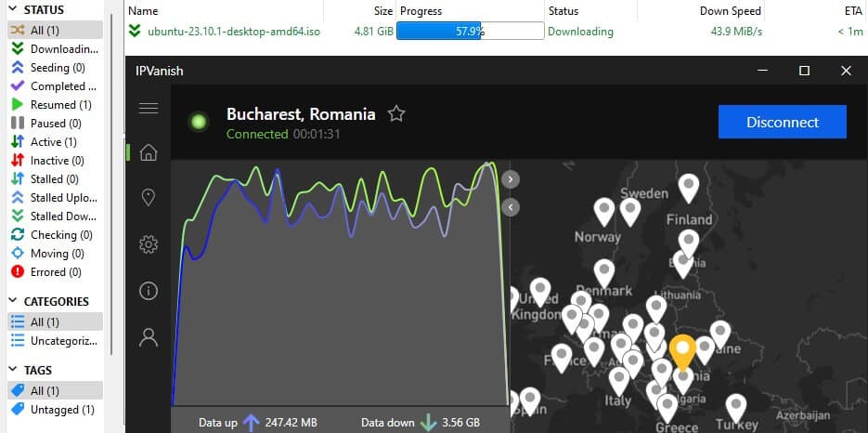Filter by Seeding (0) status
The height and width of the screenshot is (433, 868).
(55, 68)
